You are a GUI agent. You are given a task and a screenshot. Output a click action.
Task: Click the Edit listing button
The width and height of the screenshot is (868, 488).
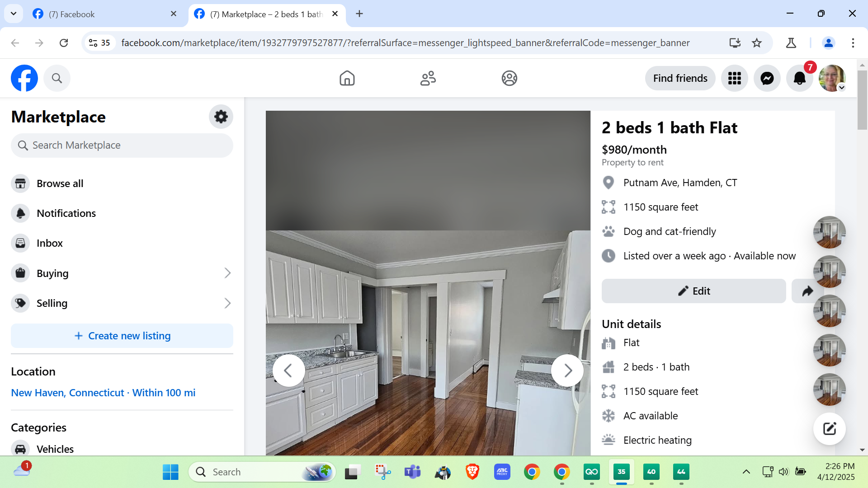point(694,291)
